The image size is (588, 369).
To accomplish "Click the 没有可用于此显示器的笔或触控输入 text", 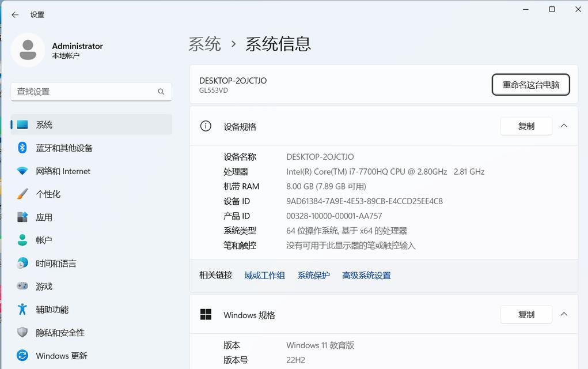I will (351, 246).
